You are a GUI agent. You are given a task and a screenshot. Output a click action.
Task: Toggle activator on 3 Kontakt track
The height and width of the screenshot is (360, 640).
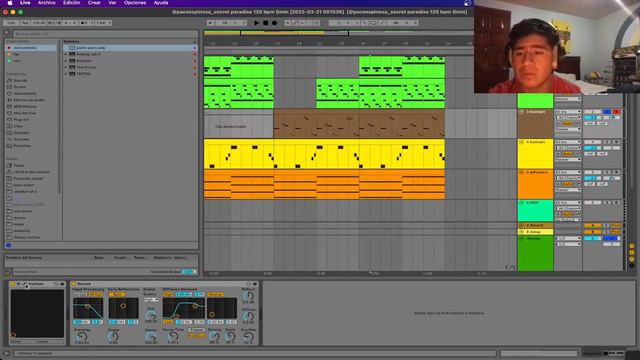[x=592, y=112]
